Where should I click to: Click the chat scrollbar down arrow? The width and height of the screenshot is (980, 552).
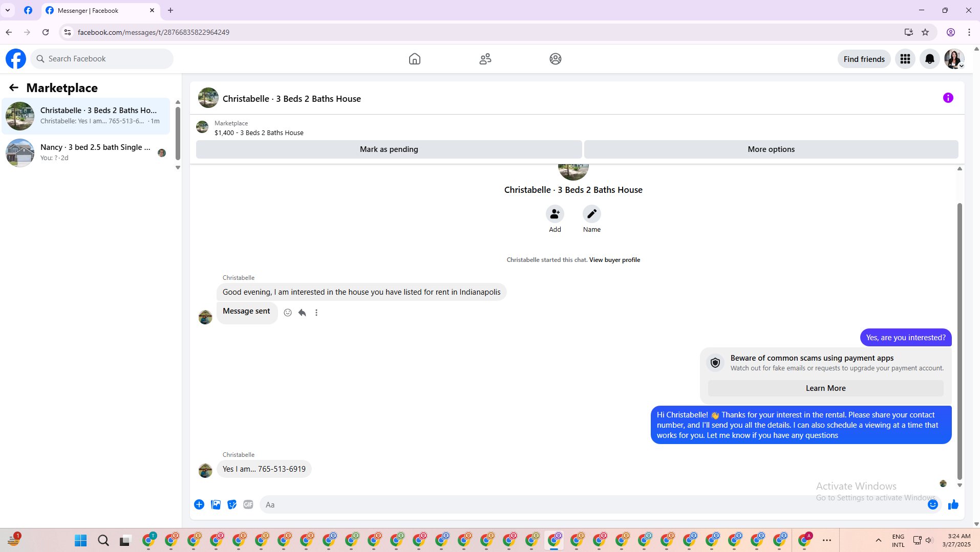(x=960, y=485)
